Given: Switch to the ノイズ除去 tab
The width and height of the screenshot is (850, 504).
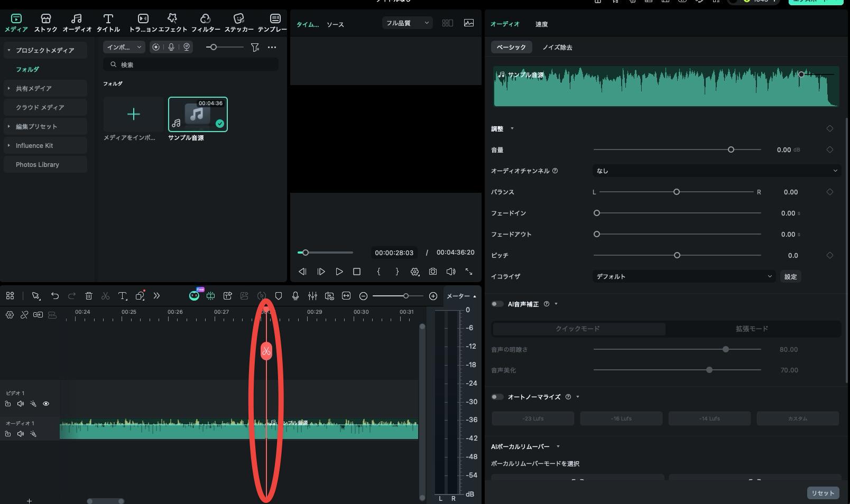Looking at the screenshot, I should point(557,47).
